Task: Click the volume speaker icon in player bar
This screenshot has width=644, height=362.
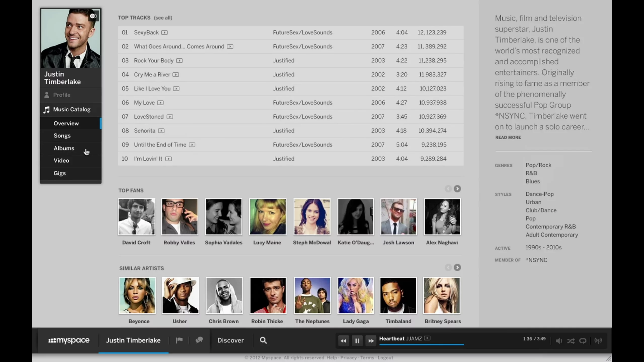Action: 559,341
